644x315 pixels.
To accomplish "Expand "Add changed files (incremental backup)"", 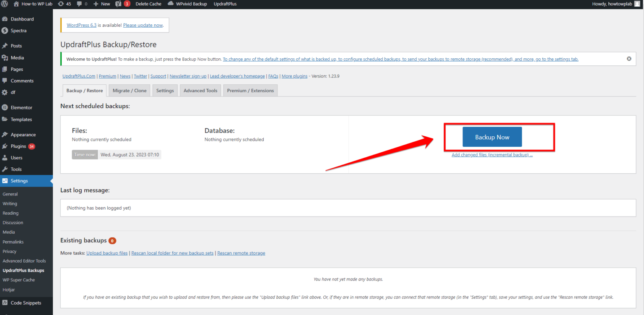I will pyautogui.click(x=492, y=154).
